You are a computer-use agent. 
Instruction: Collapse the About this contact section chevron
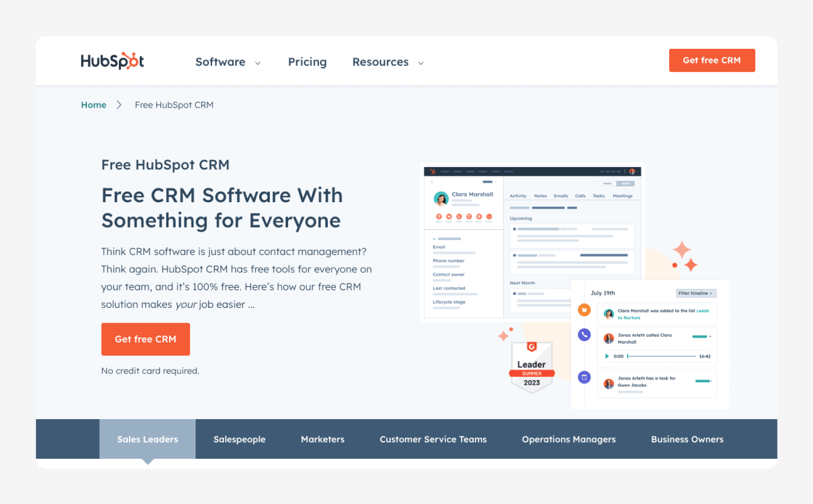(x=434, y=239)
